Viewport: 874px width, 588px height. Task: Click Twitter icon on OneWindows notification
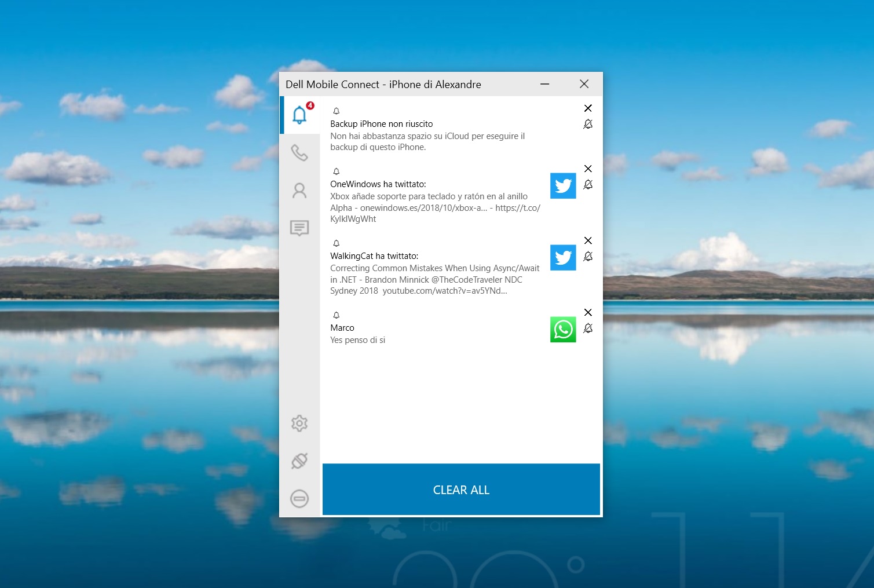(x=563, y=186)
